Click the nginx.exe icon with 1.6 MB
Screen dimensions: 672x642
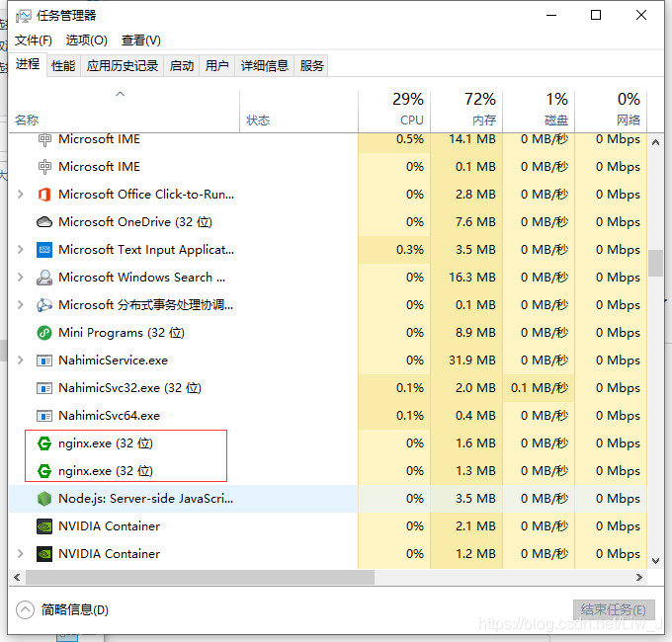(x=44, y=443)
